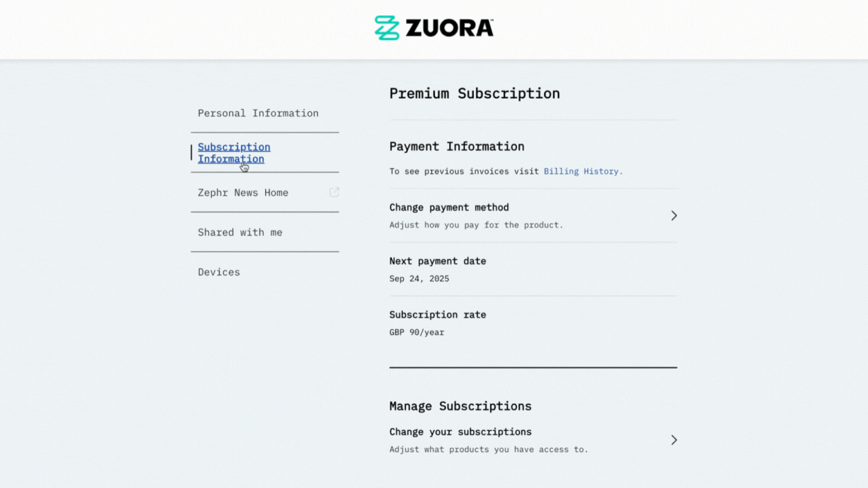Viewport: 868px width, 488px height.
Task: Open the Billing History link
Action: click(582, 171)
